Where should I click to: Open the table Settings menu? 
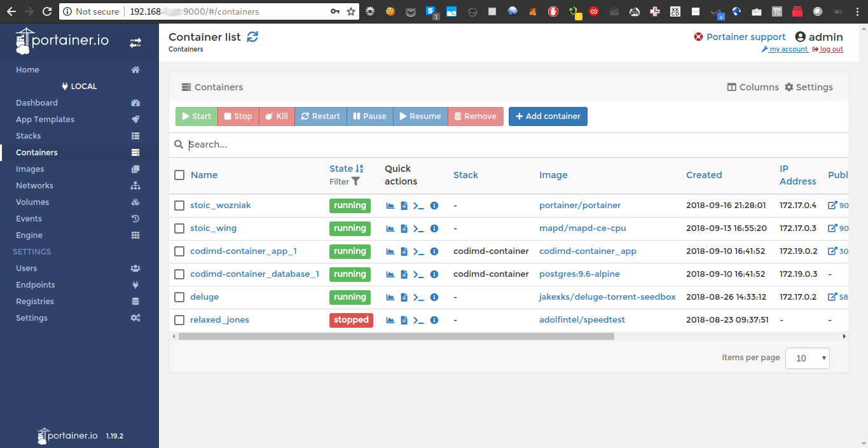point(808,87)
